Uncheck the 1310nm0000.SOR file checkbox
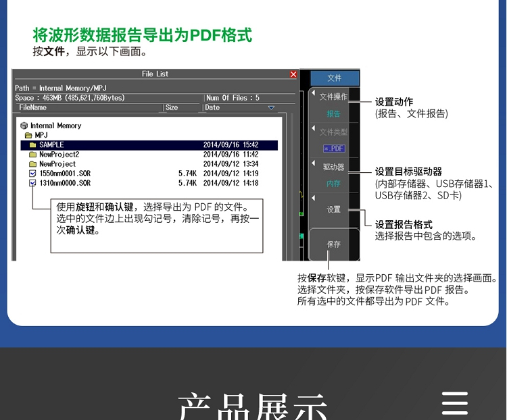The image size is (507, 420). pos(32,183)
